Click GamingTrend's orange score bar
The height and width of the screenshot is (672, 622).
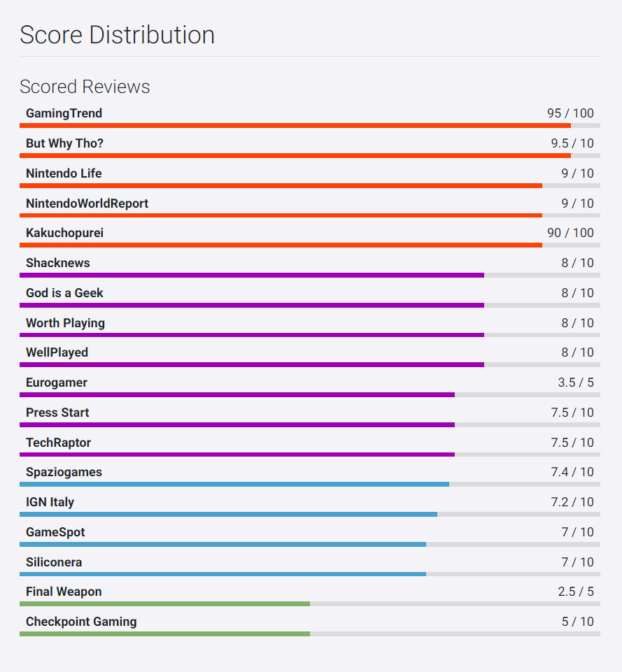pos(294,126)
